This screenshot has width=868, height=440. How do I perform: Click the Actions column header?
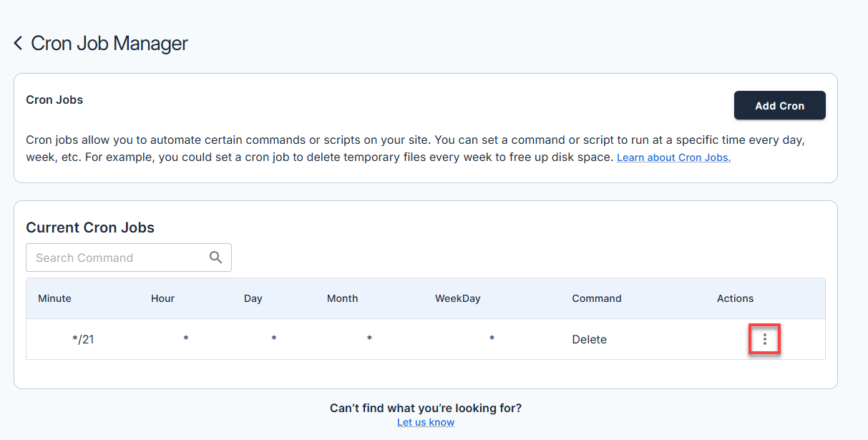point(735,298)
